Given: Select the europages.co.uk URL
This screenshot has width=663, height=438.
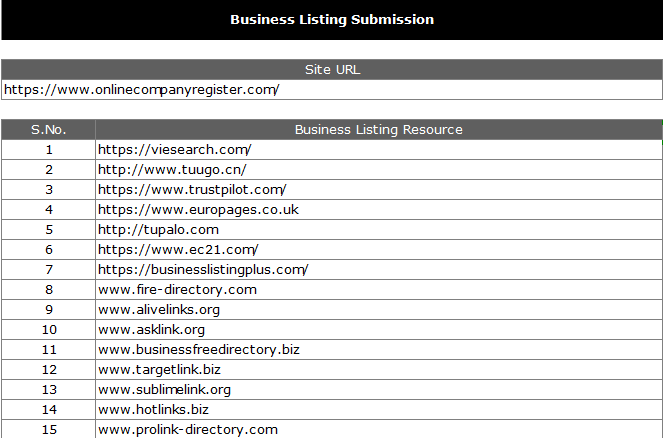Looking at the screenshot, I should click(x=198, y=210).
